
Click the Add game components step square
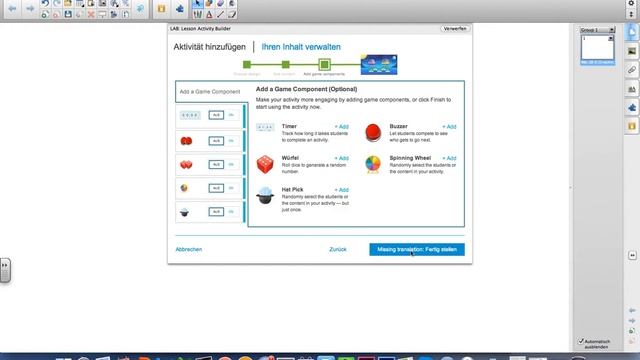pyautogui.click(x=324, y=64)
